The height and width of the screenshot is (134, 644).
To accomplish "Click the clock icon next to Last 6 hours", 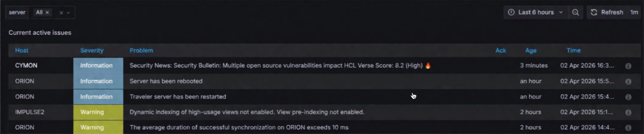I will click(511, 12).
